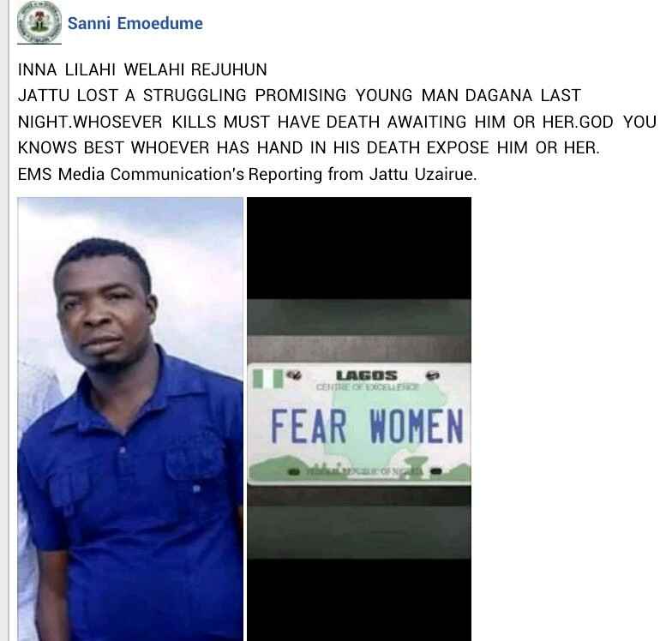This screenshot has height=641, width=672.
Task: Click the emblem right of the LAGOS text
Action: pyautogui.click(x=432, y=375)
